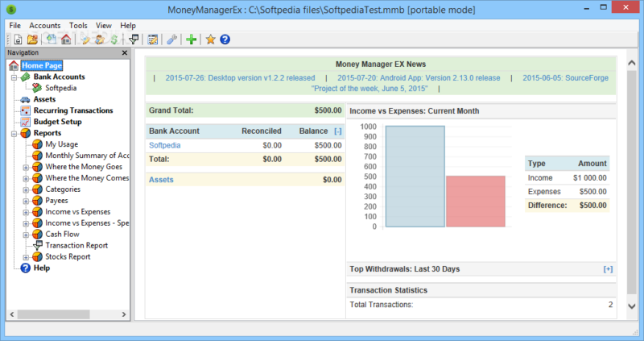Click the yellow star toolbar icon

(211, 40)
